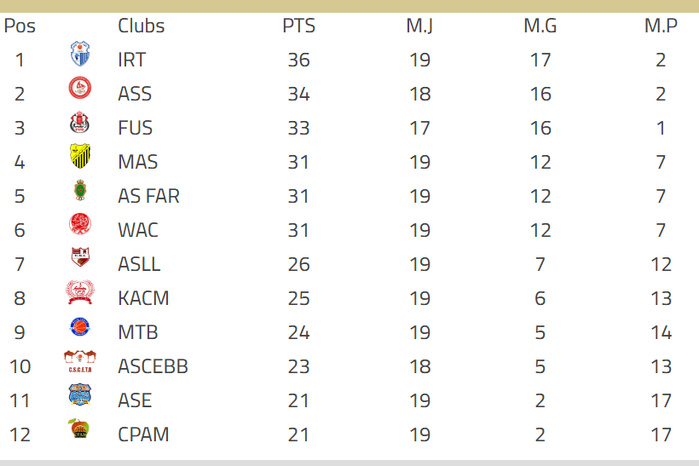
Task: Click the M.P column header
Action: coord(661,25)
